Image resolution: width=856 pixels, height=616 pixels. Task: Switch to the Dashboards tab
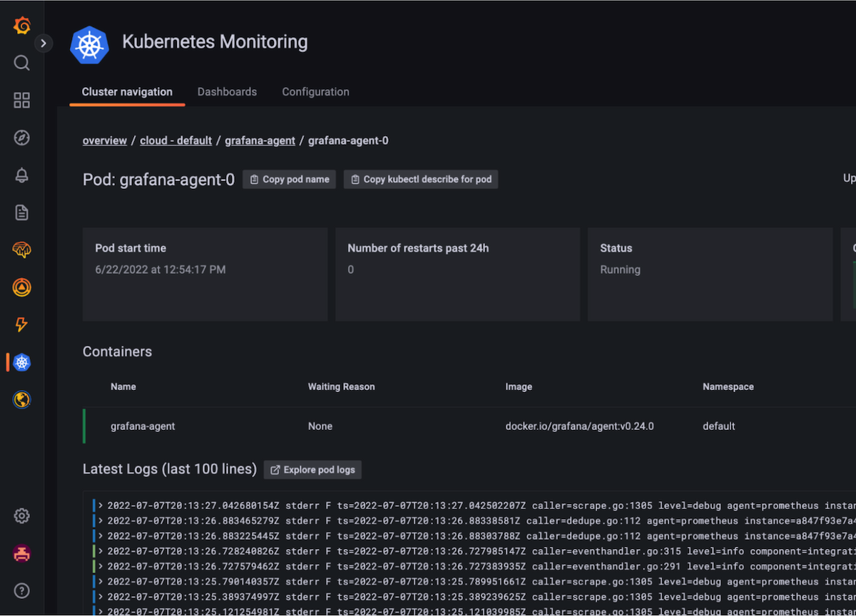click(x=227, y=91)
